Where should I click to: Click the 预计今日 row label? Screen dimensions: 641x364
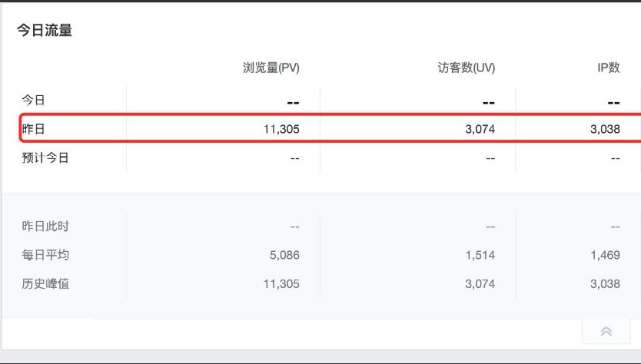click(x=45, y=158)
